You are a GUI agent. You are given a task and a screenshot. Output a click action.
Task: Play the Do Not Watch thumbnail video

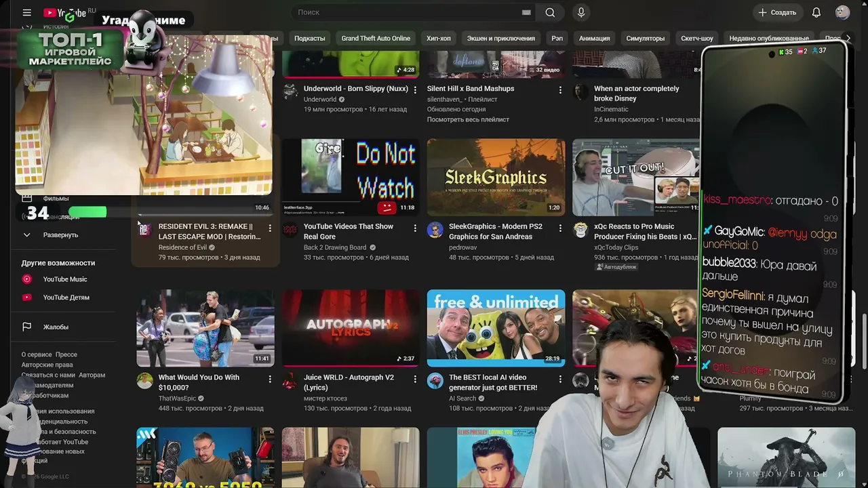(x=351, y=178)
